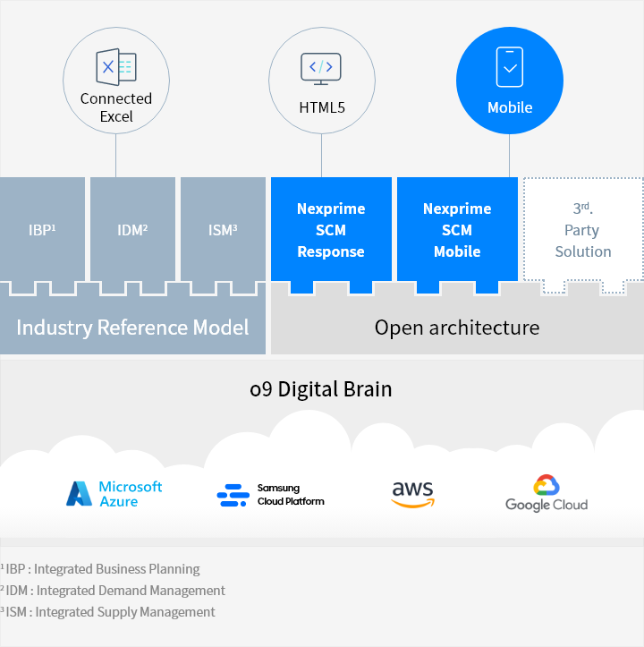Screen dimensions: 644x647
Task: Click the ISM block
Action: tap(223, 230)
